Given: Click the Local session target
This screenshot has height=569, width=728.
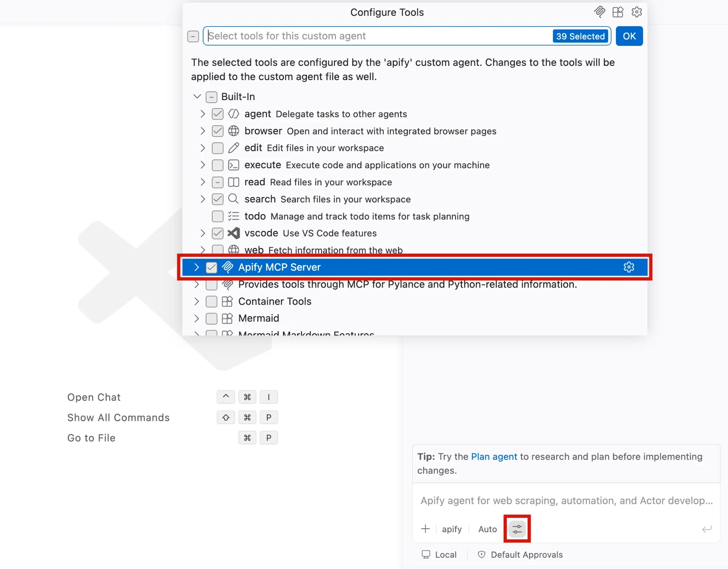Looking at the screenshot, I should click(x=439, y=554).
